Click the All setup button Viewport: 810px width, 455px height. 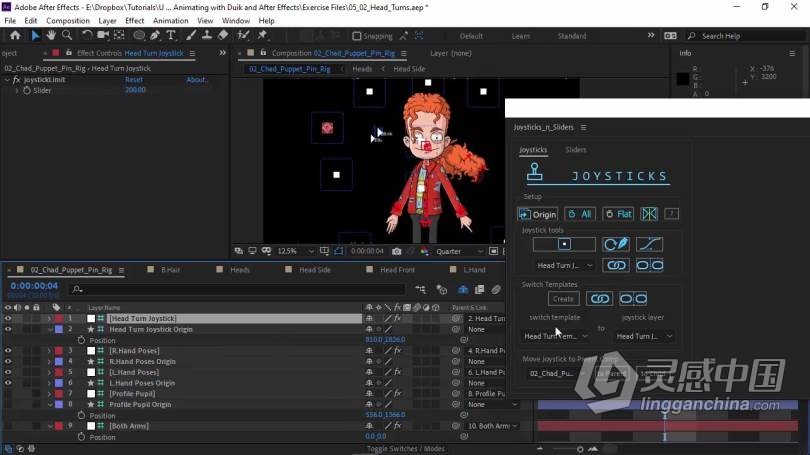tap(580, 214)
